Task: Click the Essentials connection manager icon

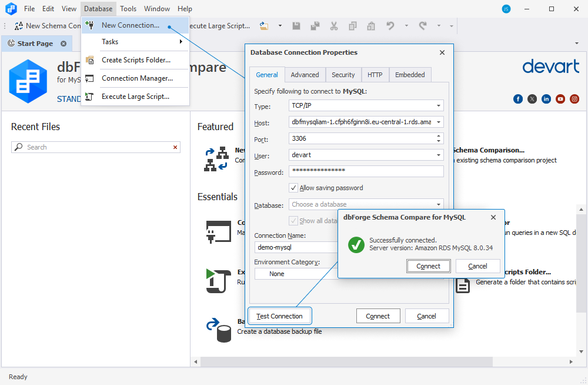Action: [219, 231]
